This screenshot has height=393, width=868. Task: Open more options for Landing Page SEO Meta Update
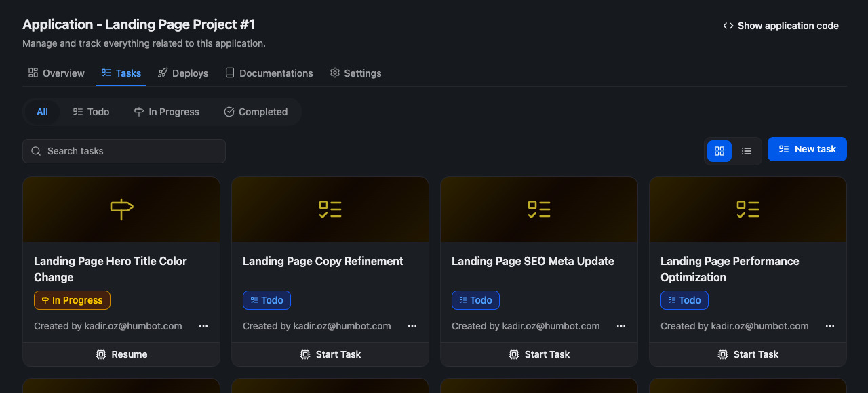tap(621, 326)
